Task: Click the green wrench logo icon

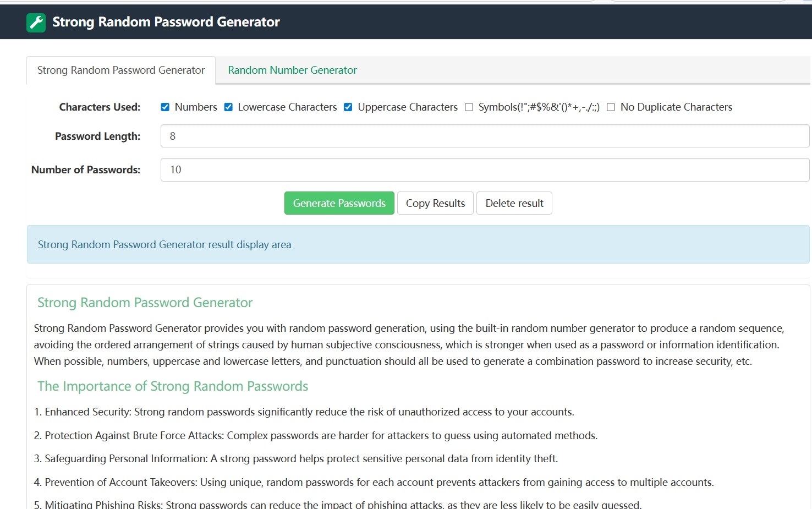Action: pyautogui.click(x=35, y=22)
